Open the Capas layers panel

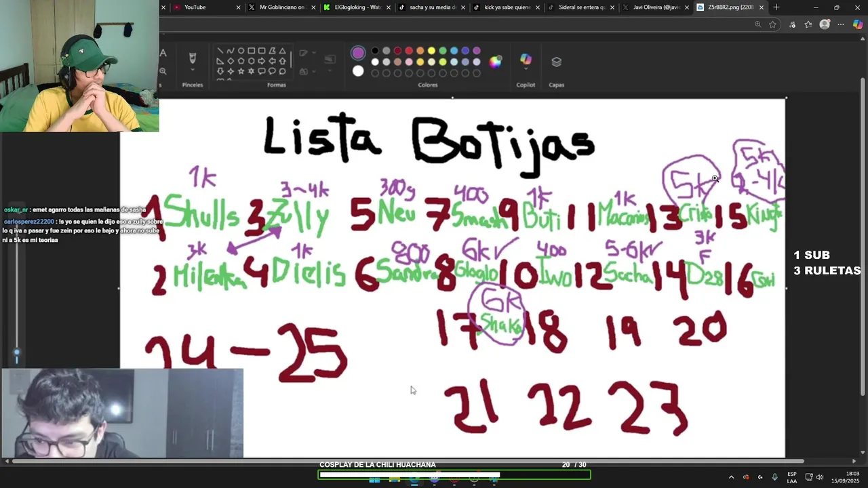557,62
